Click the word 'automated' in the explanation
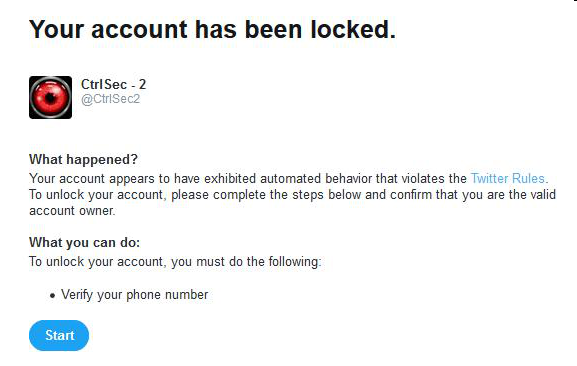The width and height of the screenshot is (577, 366). point(290,178)
